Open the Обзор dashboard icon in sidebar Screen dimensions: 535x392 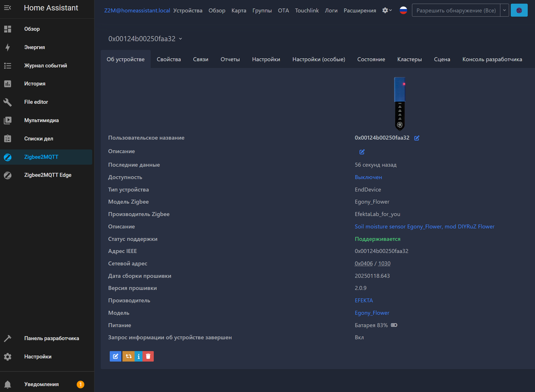click(x=7, y=29)
